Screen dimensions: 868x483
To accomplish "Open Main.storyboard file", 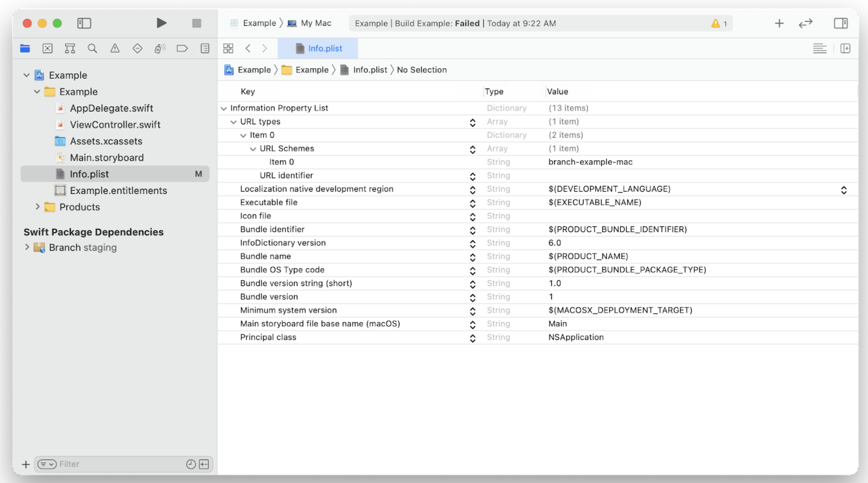I will click(107, 158).
